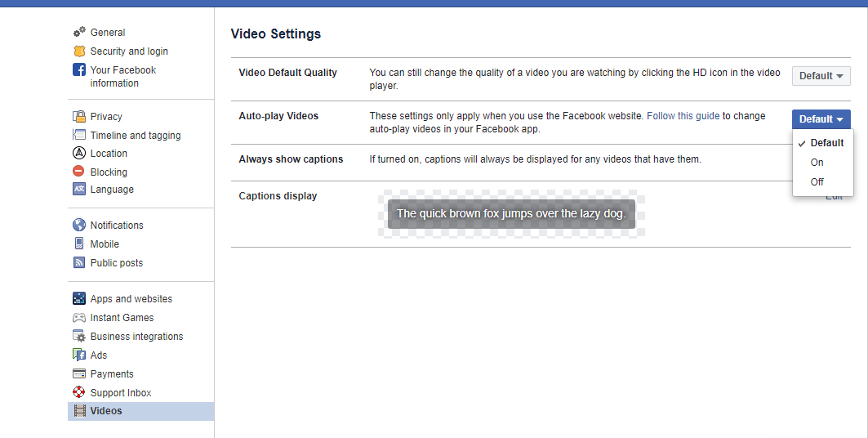This screenshot has height=438, width=868.
Task: Open Timeline and tagging settings
Action: [x=136, y=135]
